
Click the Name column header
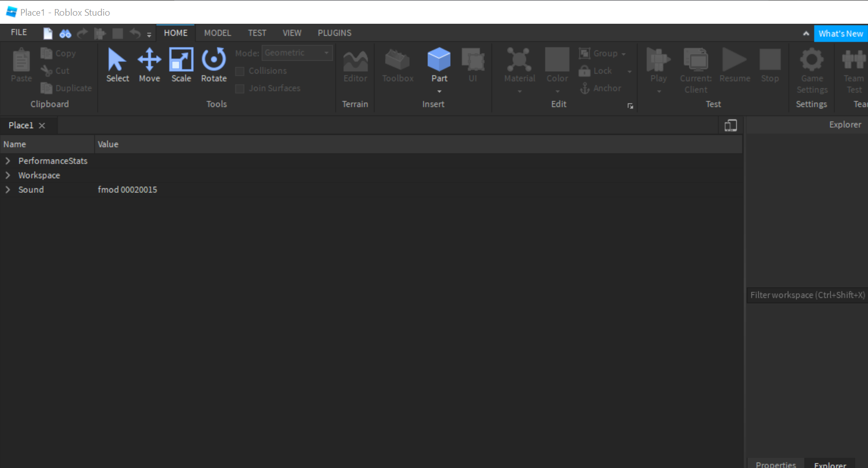pos(47,144)
